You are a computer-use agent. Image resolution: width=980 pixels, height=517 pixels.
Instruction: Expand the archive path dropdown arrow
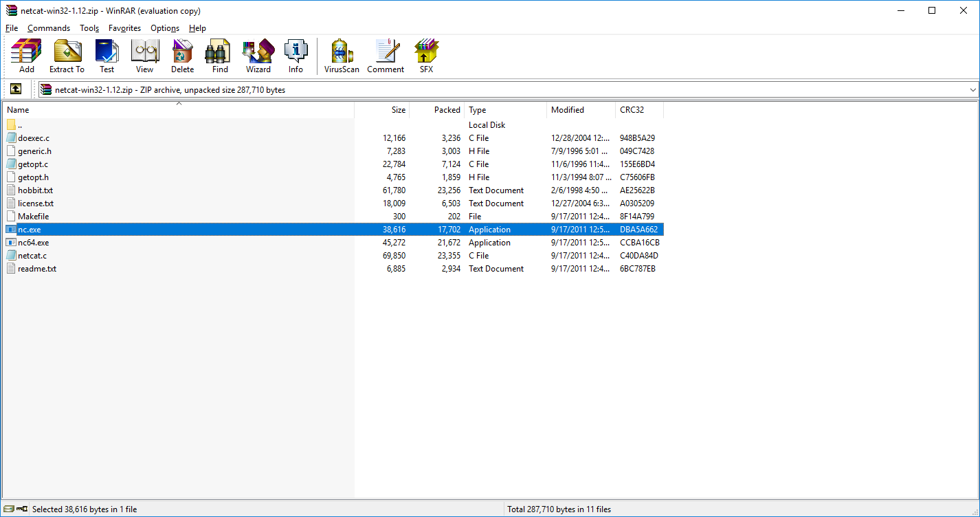(973, 89)
